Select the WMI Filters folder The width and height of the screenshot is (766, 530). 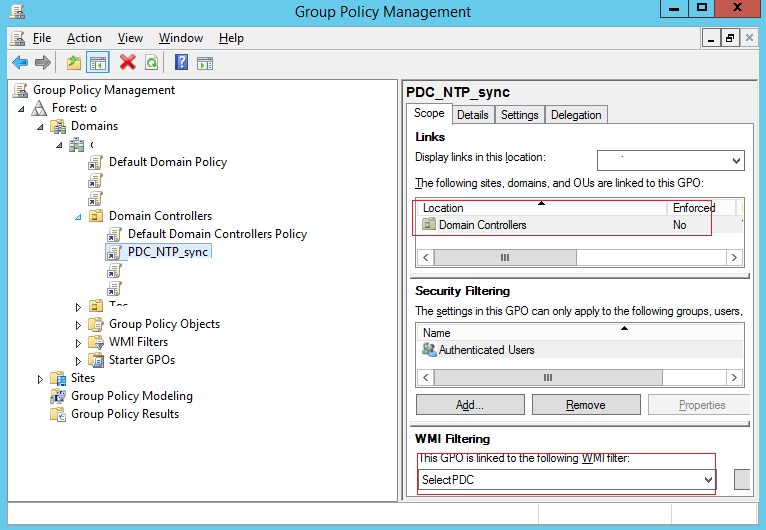coord(138,342)
